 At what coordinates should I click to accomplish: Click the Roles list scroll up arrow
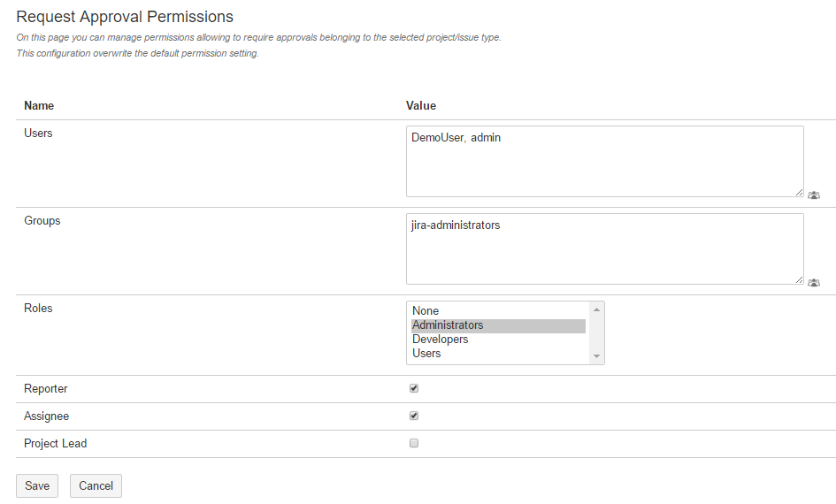tap(597, 309)
